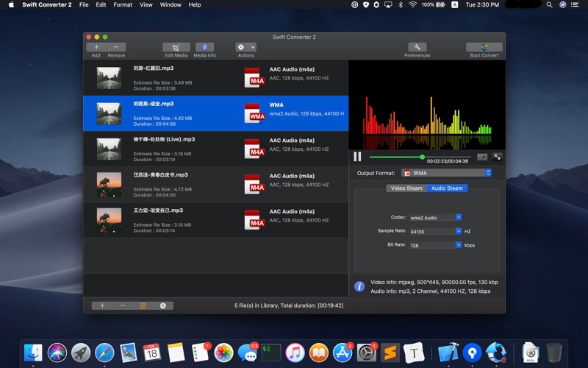Click the snapshot camera icon in the player
Image resolution: width=588 pixels, height=368 pixels.
click(x=482, y=157)
